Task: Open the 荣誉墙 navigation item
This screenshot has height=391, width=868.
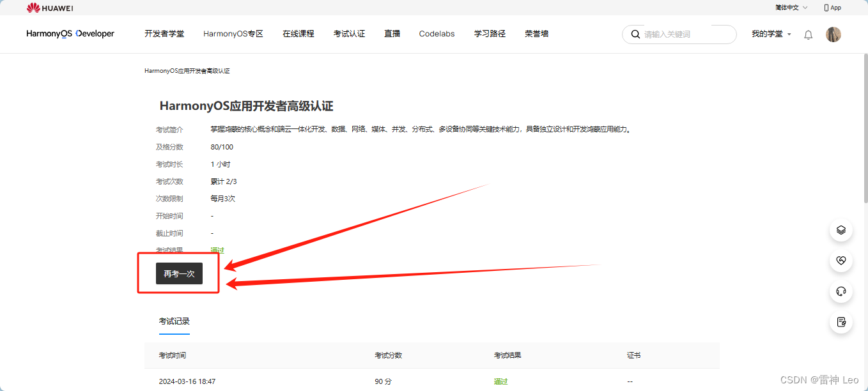Action: 537,34
